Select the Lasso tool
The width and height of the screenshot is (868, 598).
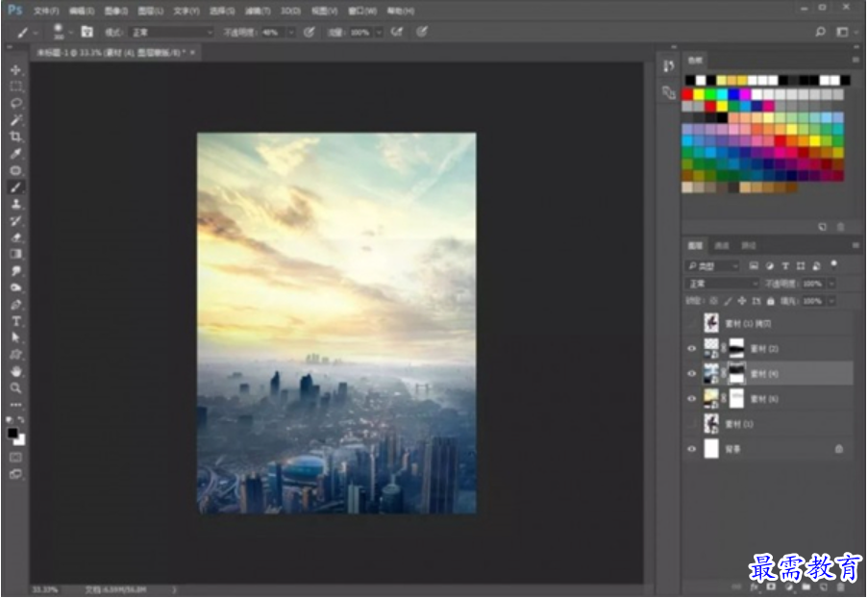[16, 103]
